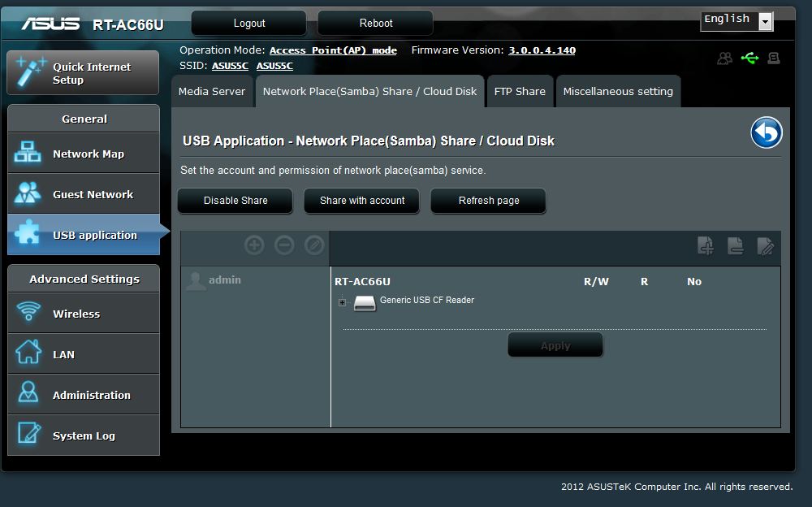Open LAN settings menu item
Screen dimensions: 812x507
(x=84, y=353)
